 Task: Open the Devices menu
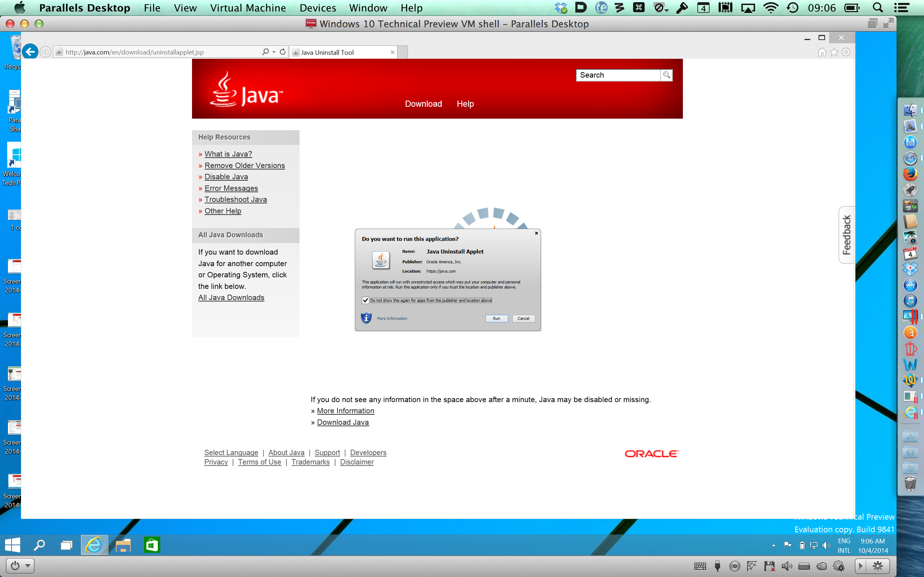tap(318, 8)
